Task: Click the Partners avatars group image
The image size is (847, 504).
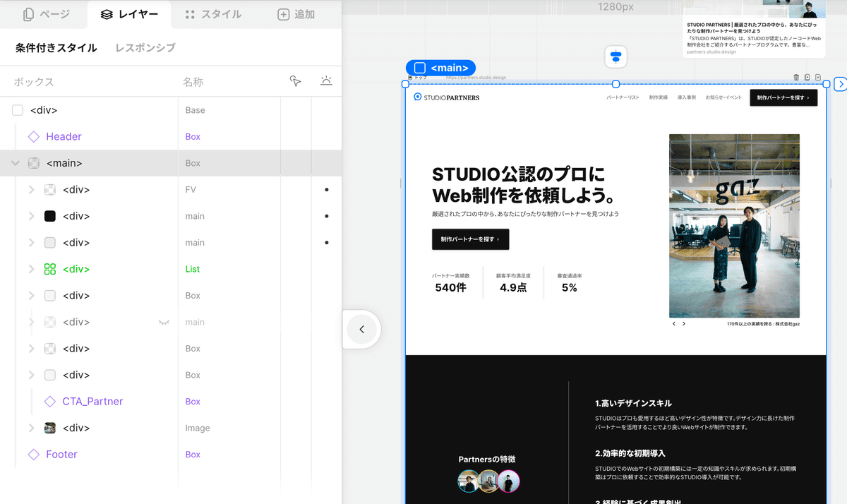Action: point(488,481)
